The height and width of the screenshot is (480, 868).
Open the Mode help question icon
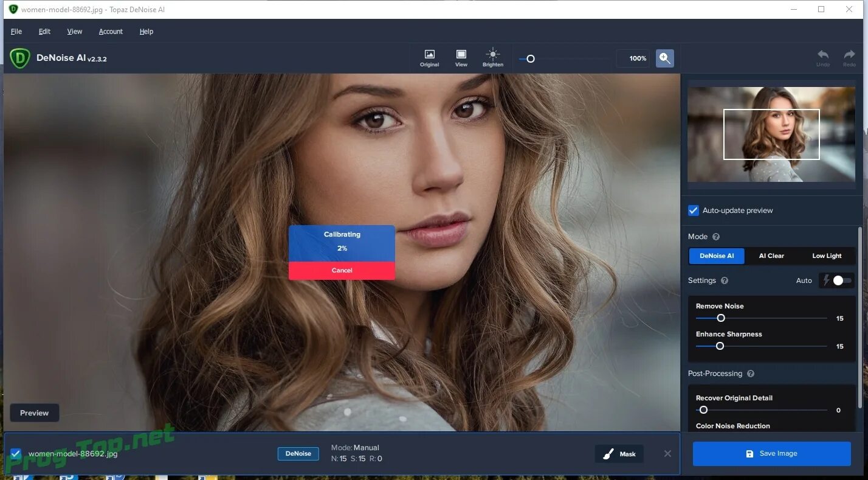[x=715, y=237]
